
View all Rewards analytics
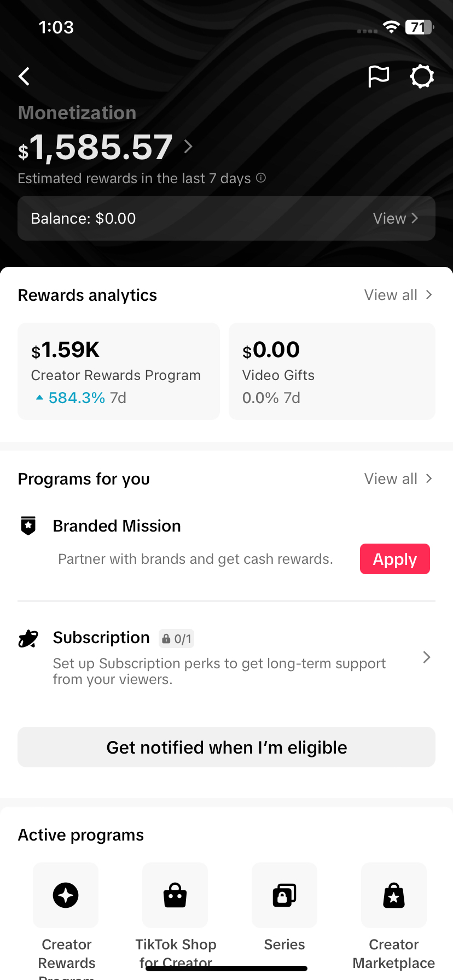pos(398,295)
